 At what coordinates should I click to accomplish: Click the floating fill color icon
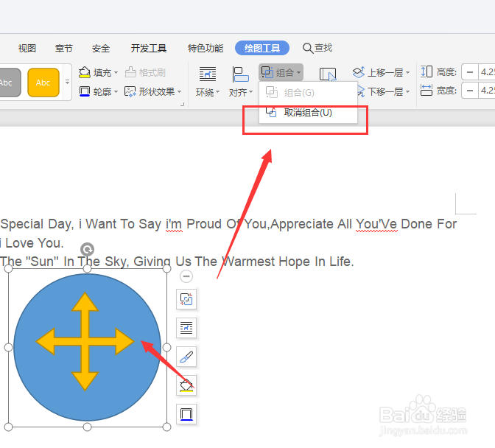click(x=186, y=385)
